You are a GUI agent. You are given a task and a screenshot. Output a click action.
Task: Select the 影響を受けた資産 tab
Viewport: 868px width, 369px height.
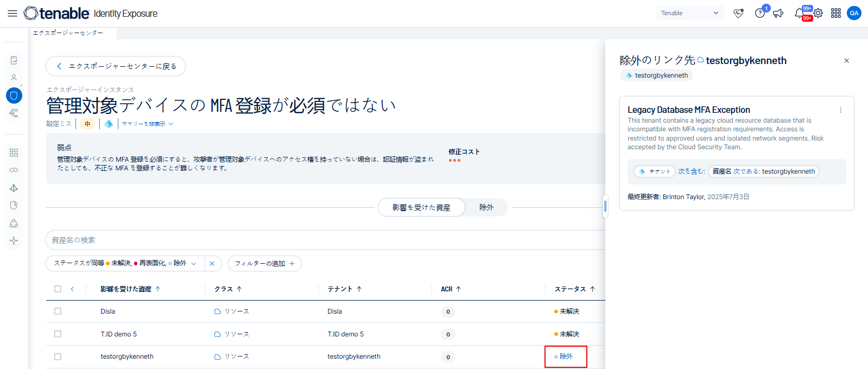coord(421,207)
